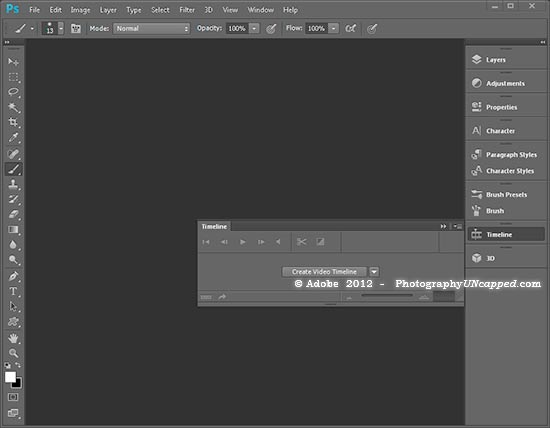This screenshot has width=550, height=428.
Task: Click the foreground color swatch
Action: point(10,377)
